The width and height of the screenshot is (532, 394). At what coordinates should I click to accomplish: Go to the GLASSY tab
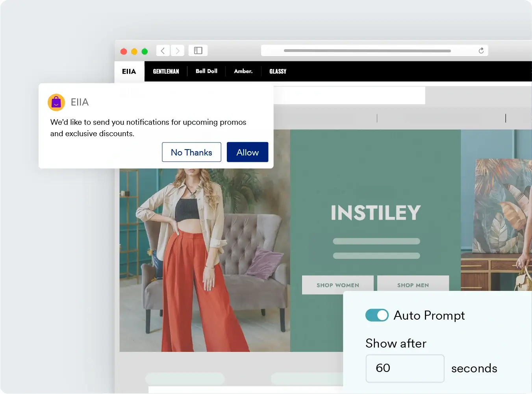coord(278,71)
